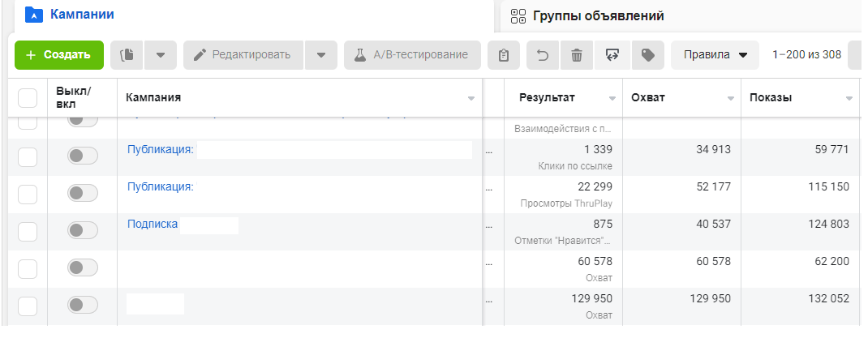
Task: Click the Просмотры ThruPlay label
Action: (566, 203)
